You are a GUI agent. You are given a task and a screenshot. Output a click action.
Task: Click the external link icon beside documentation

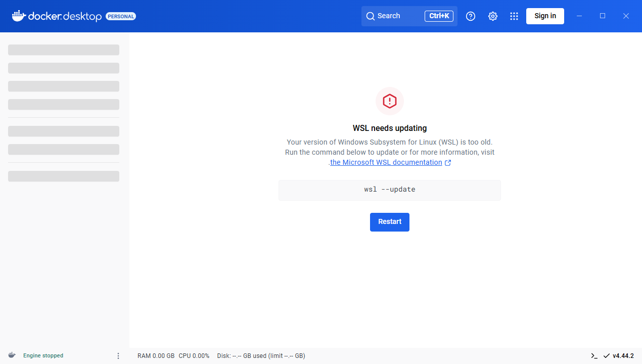pos(447,163)
